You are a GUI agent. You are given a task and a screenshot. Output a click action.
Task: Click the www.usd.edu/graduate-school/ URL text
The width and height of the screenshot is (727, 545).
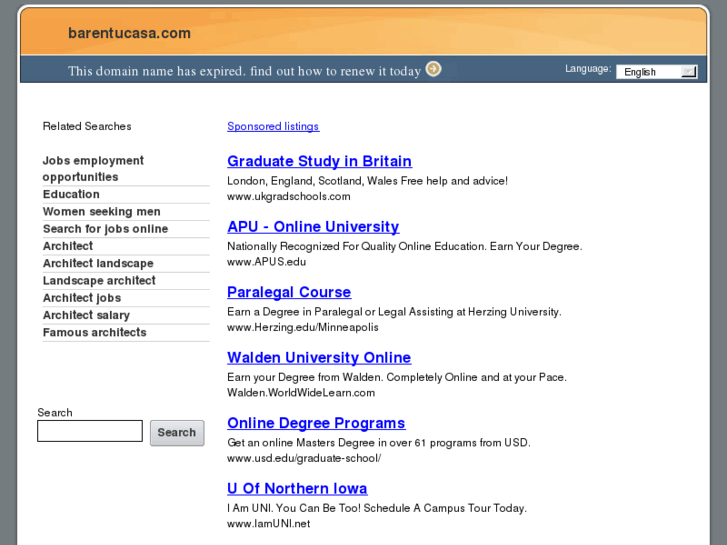304,458
